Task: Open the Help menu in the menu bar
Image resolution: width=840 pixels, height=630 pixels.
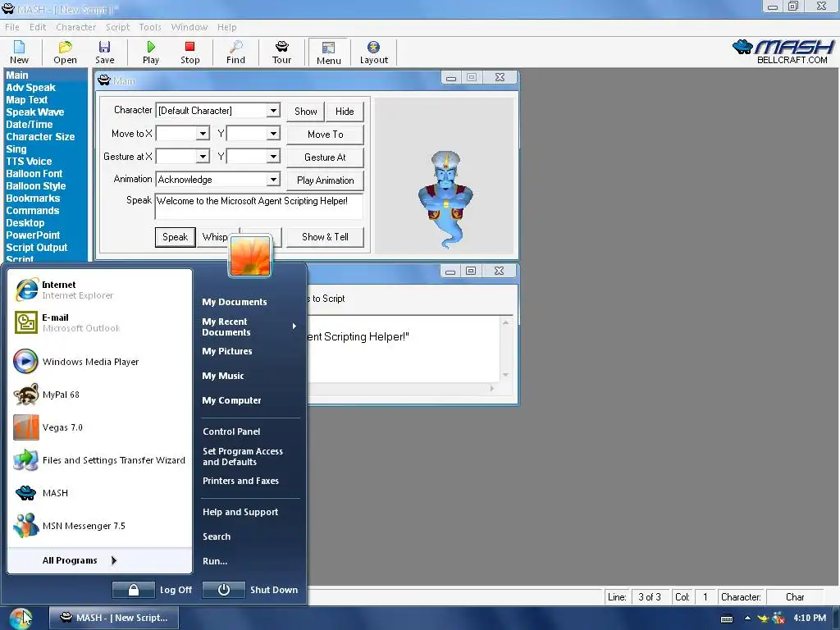Action: click(x=226, y=27)
